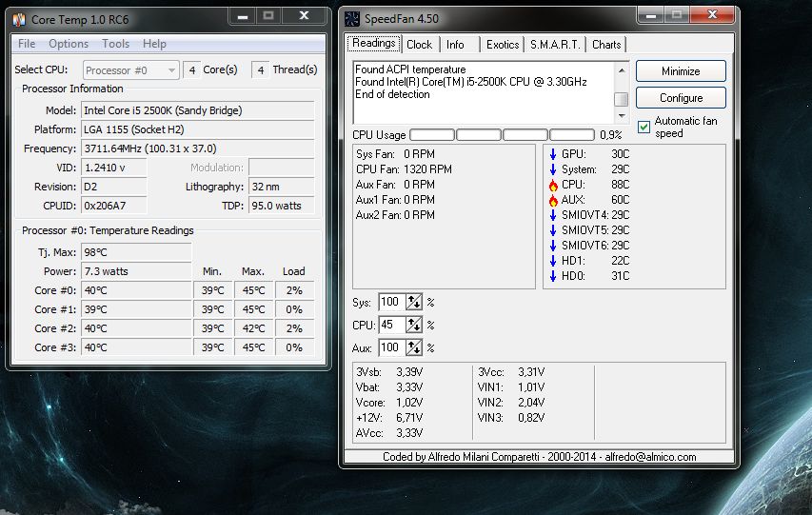Click the Frequency field 3711.64MHz
Screen dimensions: 812x515
(x=198, y=149)
